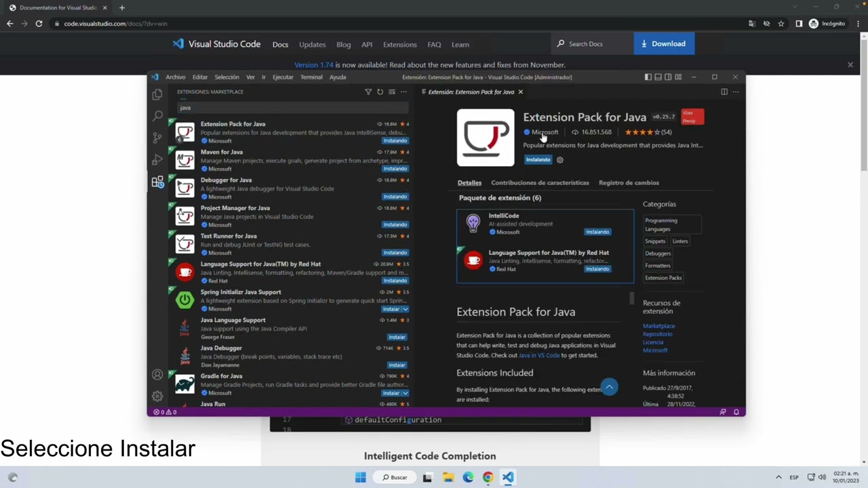Open the Extensions link in website navigation

tap(399, 45)
